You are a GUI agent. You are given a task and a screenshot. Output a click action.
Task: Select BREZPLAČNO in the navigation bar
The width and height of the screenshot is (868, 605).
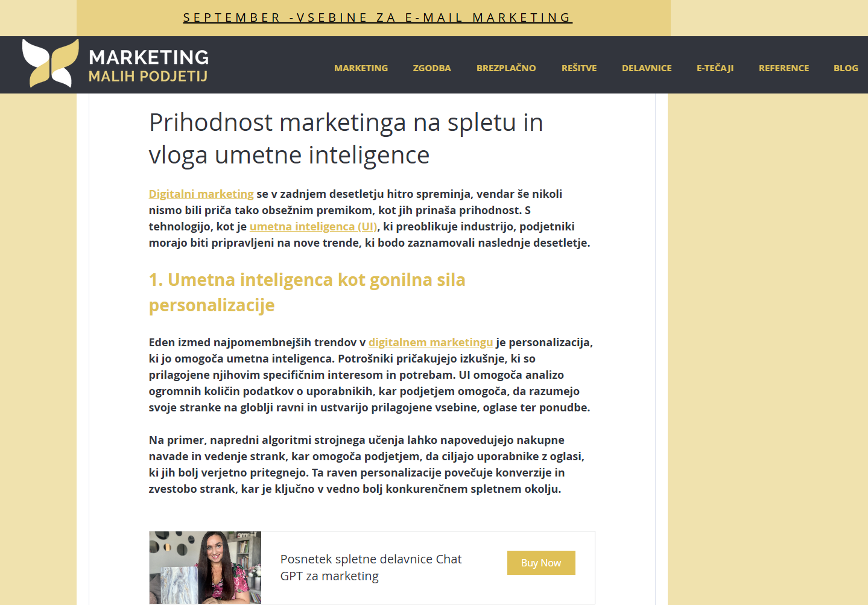506,68
